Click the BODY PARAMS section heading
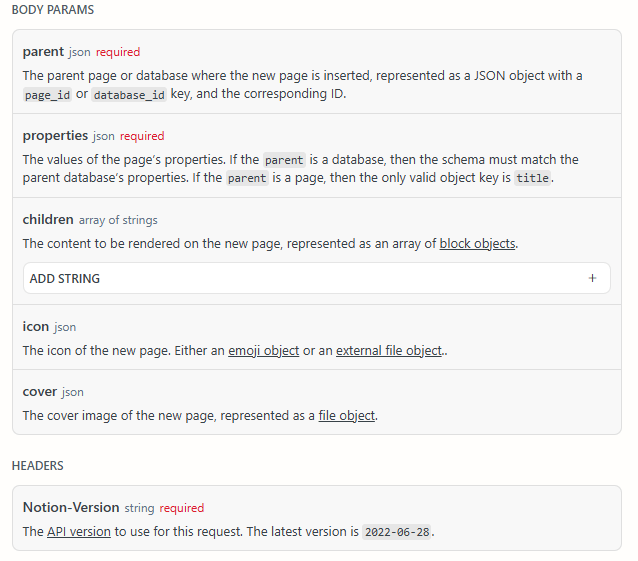638x561 pixels. [54, 9]
